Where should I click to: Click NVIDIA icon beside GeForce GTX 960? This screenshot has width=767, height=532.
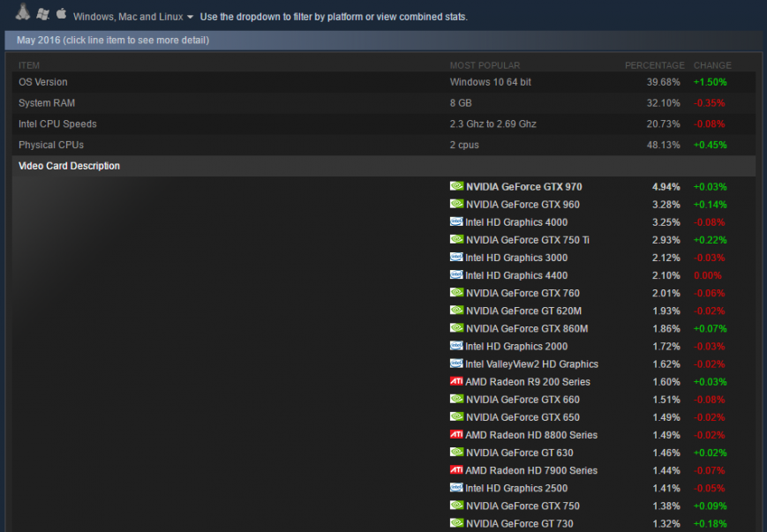[456, 204]
